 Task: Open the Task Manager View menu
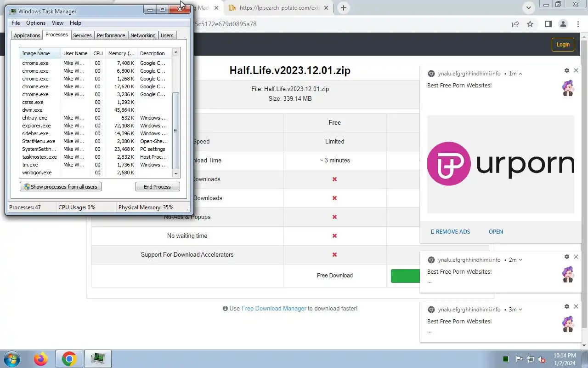pyautogui.click(x=57, y=23)
